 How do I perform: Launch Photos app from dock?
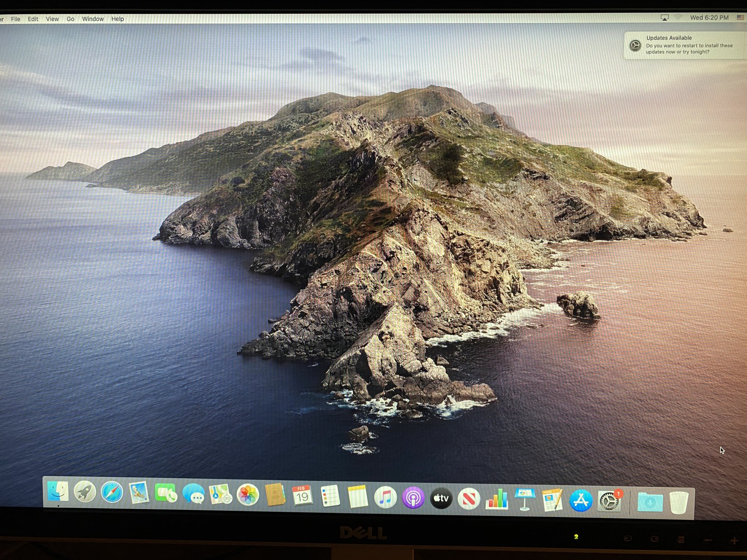pos(248,495)
